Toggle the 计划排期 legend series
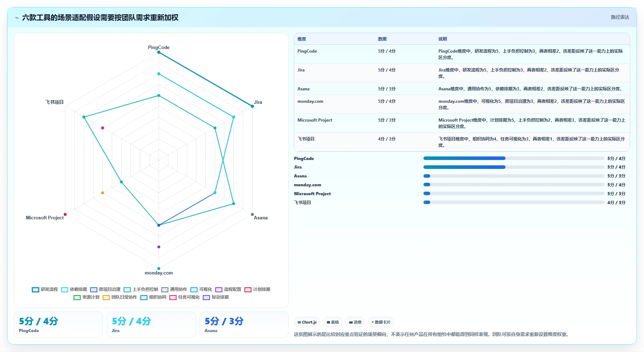 [x=257, y=289]
